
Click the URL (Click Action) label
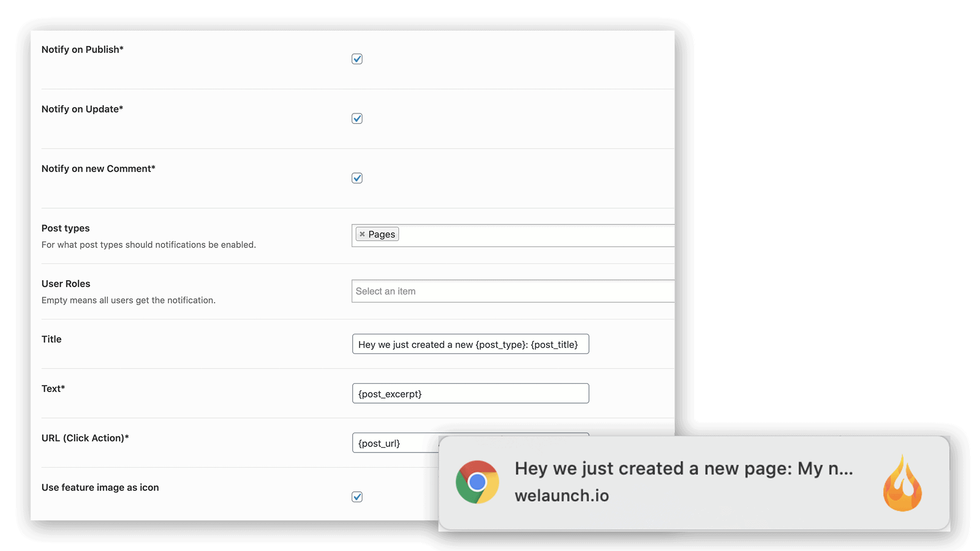[x=85, y=438]
